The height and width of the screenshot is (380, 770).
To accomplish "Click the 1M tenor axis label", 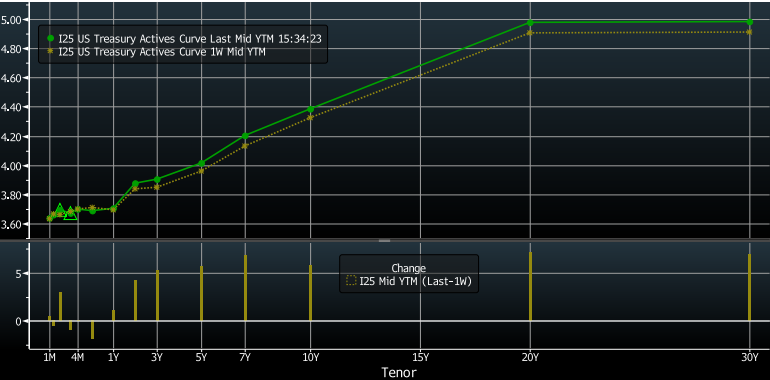I will [x=50, y=357].
